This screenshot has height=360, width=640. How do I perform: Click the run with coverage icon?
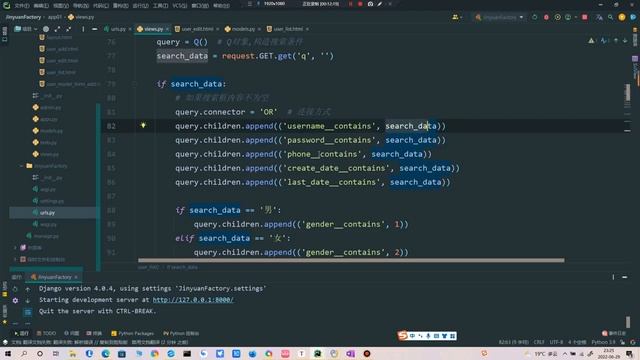[558, 17]
